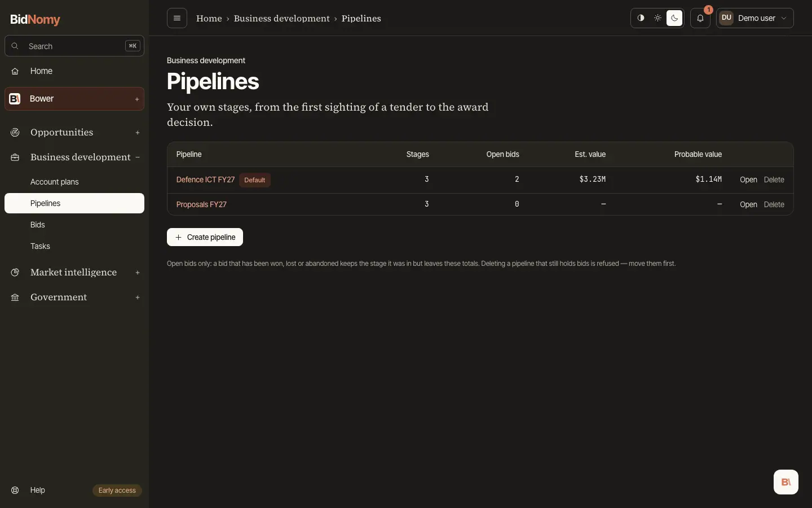Click the Create pipeline button
Screen dimensions: 812x508
pos(205,237)
